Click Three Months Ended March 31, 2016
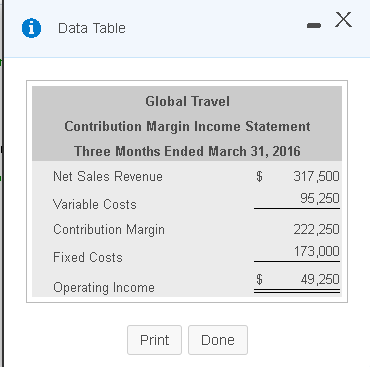370x367 pixels. pos(187,151)
